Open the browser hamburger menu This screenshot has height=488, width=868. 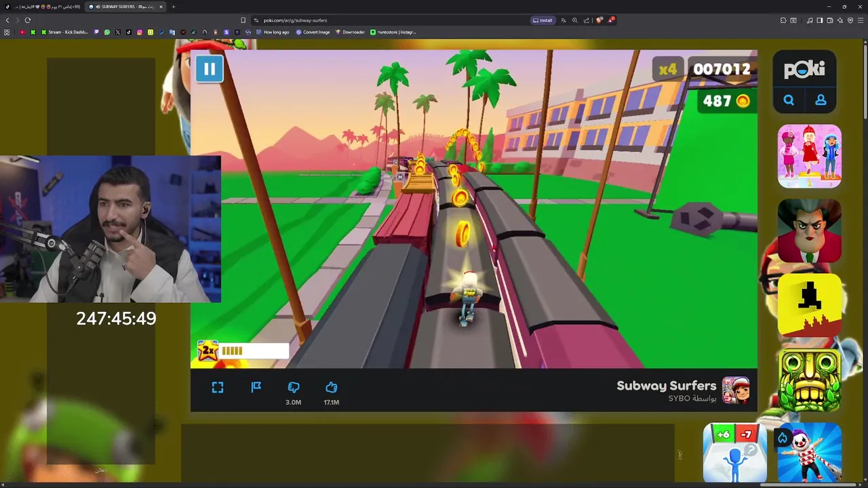[861, 20]
